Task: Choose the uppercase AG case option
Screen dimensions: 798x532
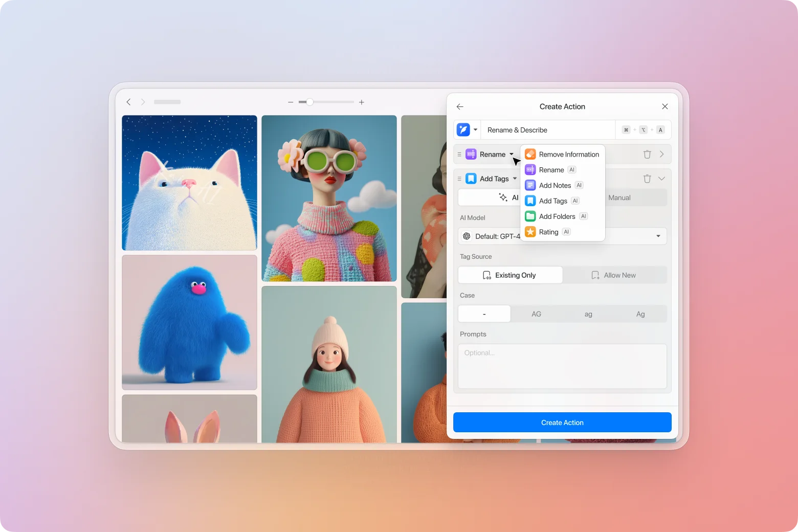Action: 536,314
